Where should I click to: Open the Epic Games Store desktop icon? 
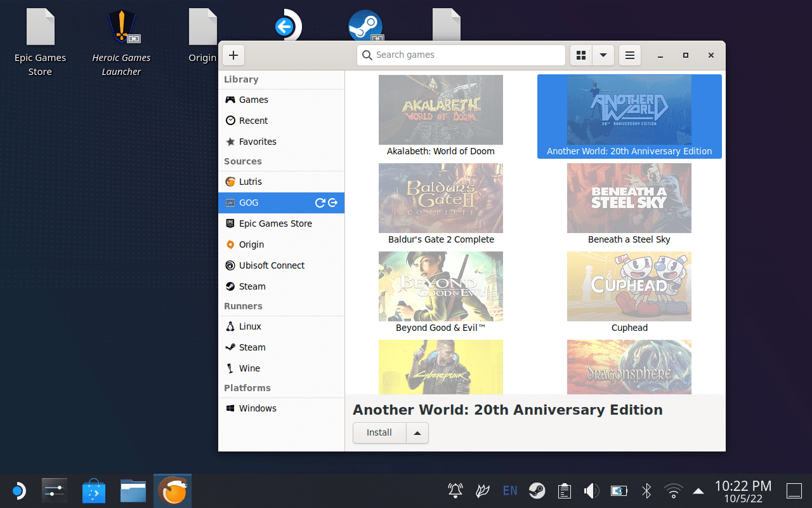tap(40, 43)
